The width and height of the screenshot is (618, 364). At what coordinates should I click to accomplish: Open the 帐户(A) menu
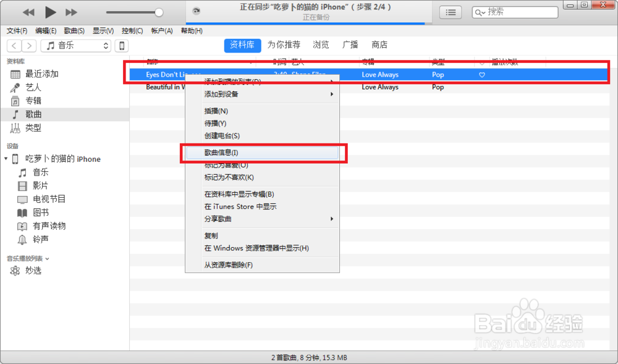pyautogui.click(x=161, y=31)
